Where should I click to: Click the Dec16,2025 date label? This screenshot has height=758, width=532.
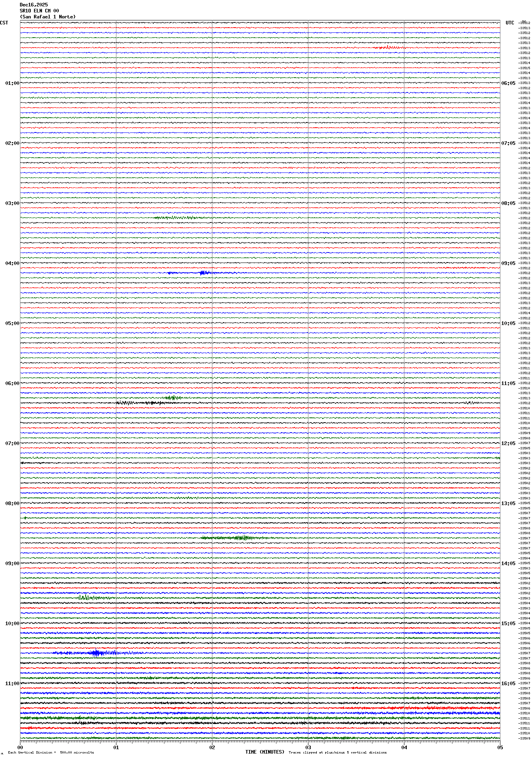(x=34, y=5)
